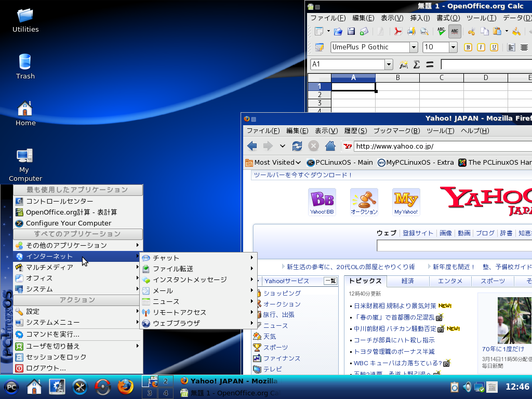Open the font size dropdown in Calc
The height and width of the screenshot is (399, 532).
tap(453, 47)
